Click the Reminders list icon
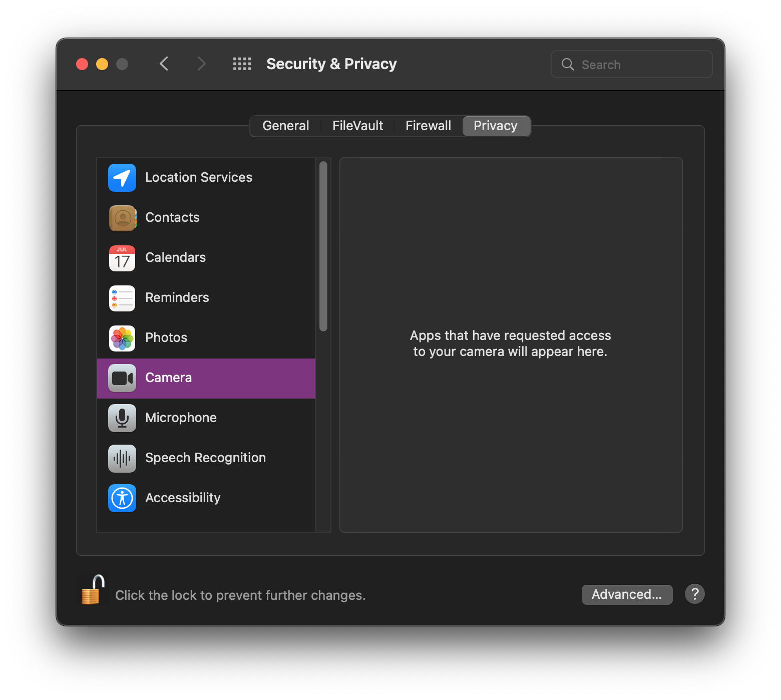The height and width of the screenshot is (700, 781). [x=122, y=298]
